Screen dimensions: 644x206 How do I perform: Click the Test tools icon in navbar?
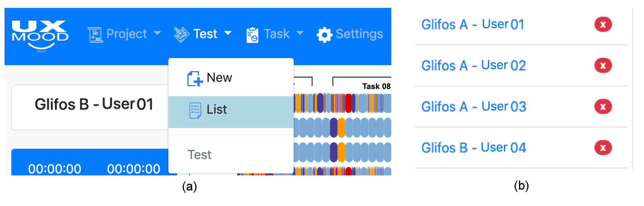(181, 35)
